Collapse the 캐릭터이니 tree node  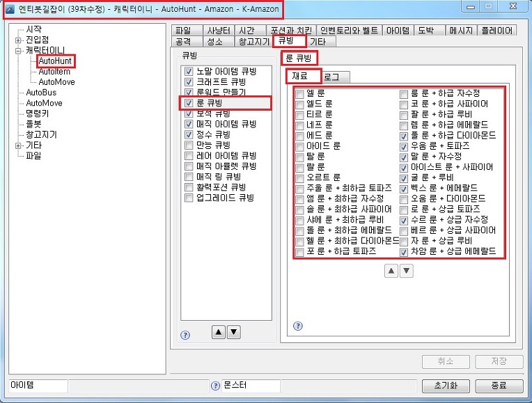pyautogui.click(x=17, y=51)
